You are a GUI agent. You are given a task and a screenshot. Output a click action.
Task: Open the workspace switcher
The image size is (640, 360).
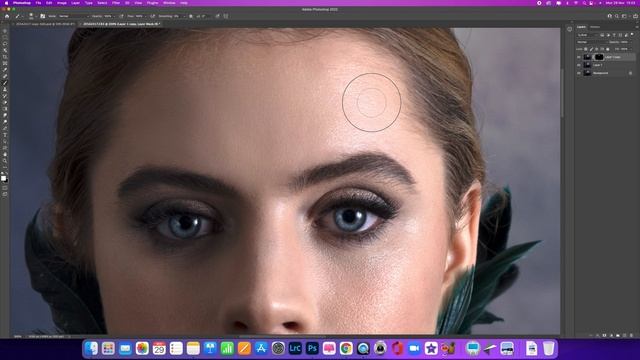(x=624, y=16)
